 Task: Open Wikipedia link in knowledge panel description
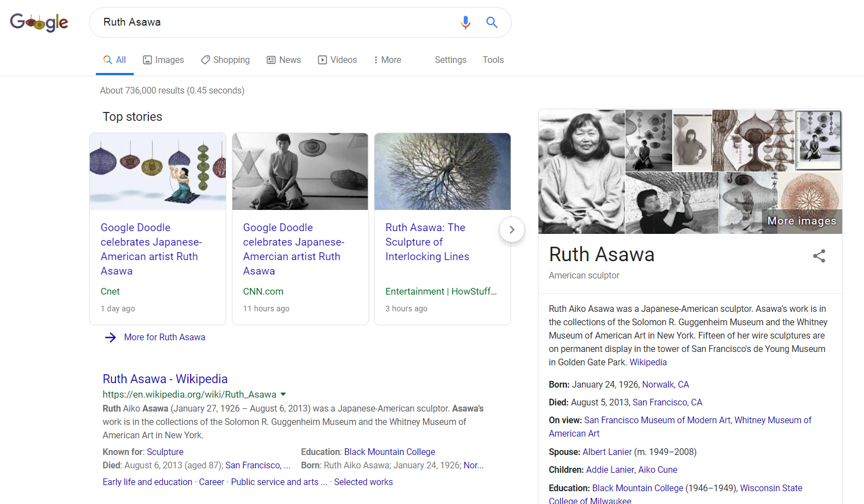click(648, 362)
